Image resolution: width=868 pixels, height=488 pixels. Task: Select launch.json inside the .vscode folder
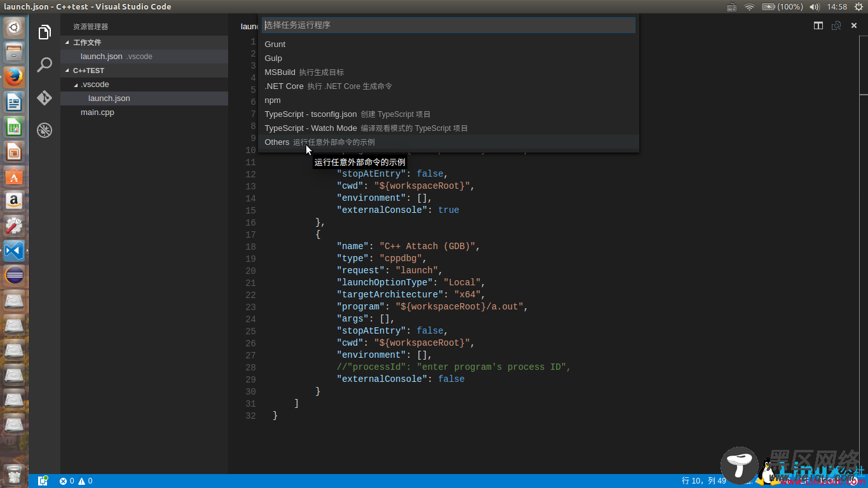coord(144,98)
